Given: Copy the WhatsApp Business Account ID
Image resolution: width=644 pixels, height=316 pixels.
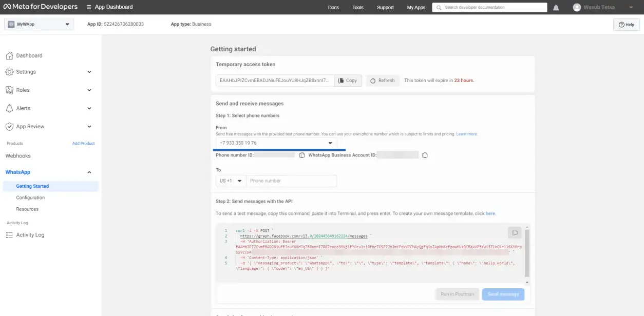Looking at the screenshot, I should [425, 155].
